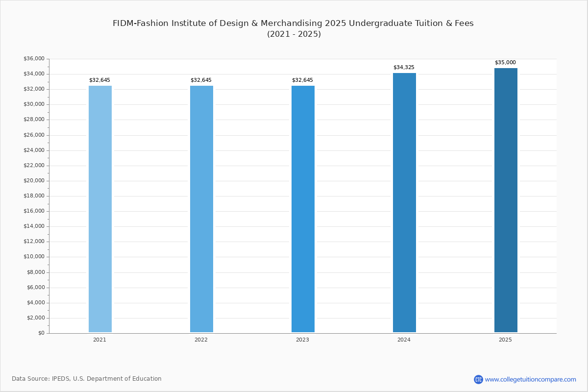Image resolution: width=588 pixels, height=392 pixels.
Task: Click the 2025 x-axis year label
Action: pyautogui.click(x=505, y=340)
